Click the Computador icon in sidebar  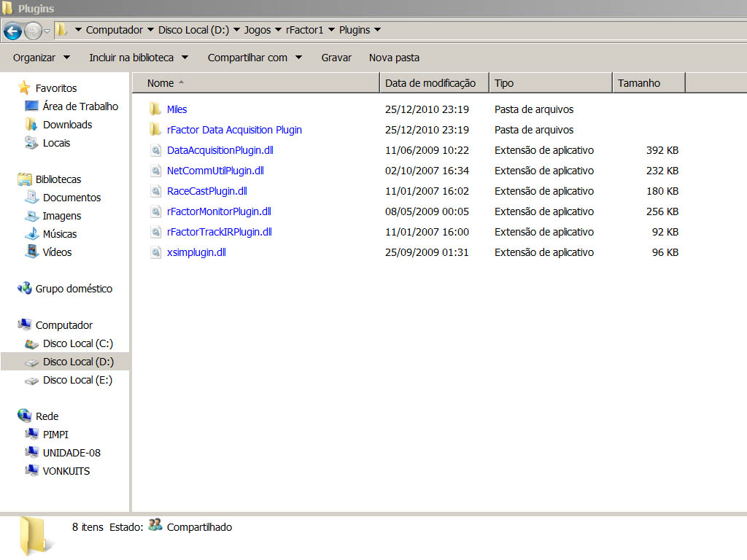(24, 324)
